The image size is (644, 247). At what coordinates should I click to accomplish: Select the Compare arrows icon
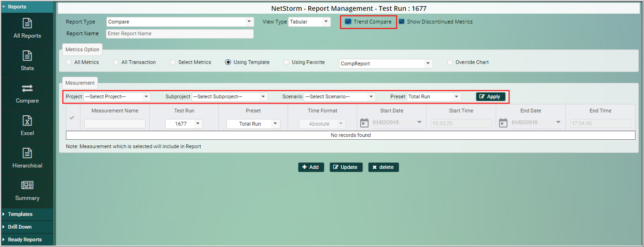pyautogui.click(x=27, y=88)
